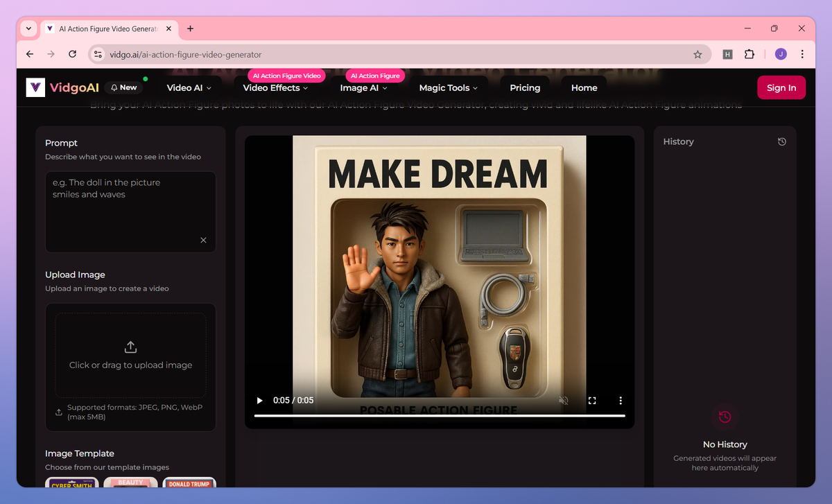Open the J profile avatar

pos(781,54)
